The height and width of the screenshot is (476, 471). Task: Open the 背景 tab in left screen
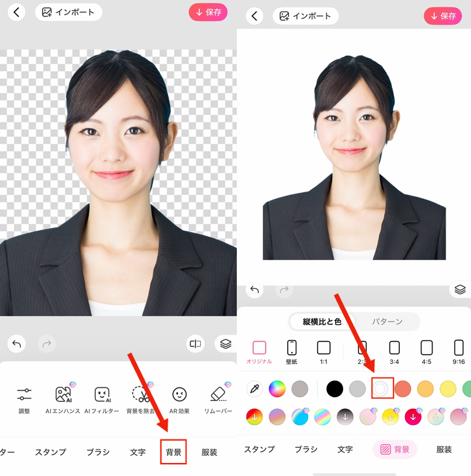coord(174,452)
